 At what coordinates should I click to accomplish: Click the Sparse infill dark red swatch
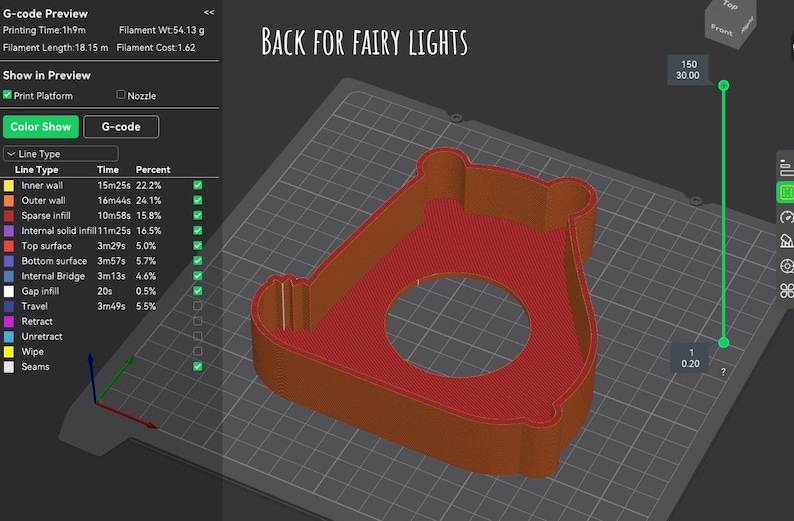(x=9, y=216)
